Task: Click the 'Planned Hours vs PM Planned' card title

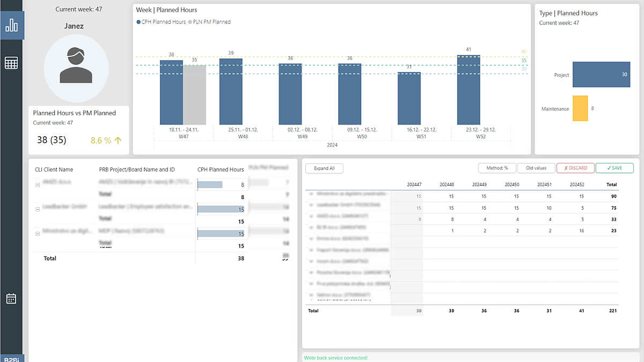Action: click(74, 113)
